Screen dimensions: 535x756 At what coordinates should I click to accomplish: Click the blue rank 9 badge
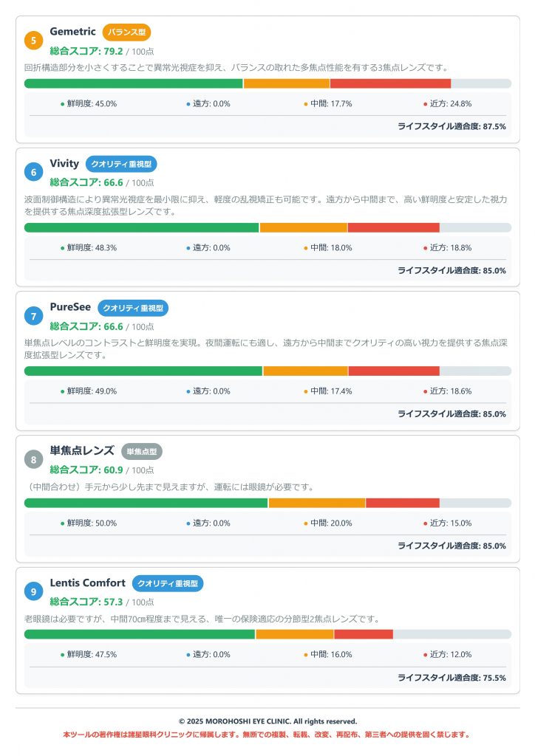(x=34, y=591)
